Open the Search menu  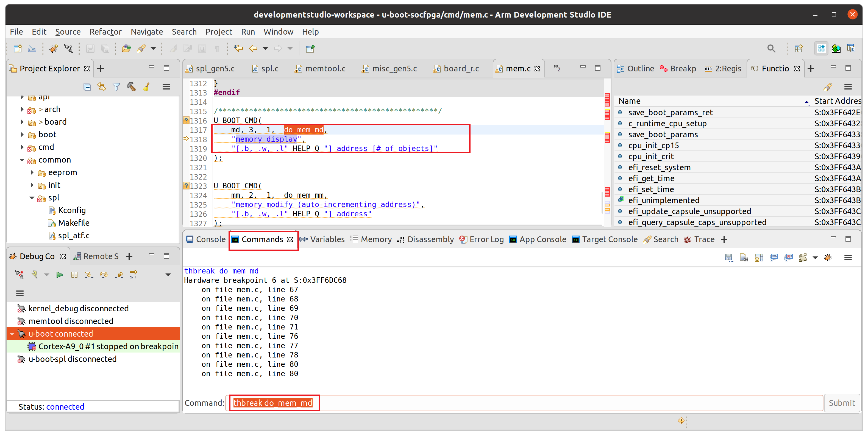pyautogui.click(x=184, y=32)
